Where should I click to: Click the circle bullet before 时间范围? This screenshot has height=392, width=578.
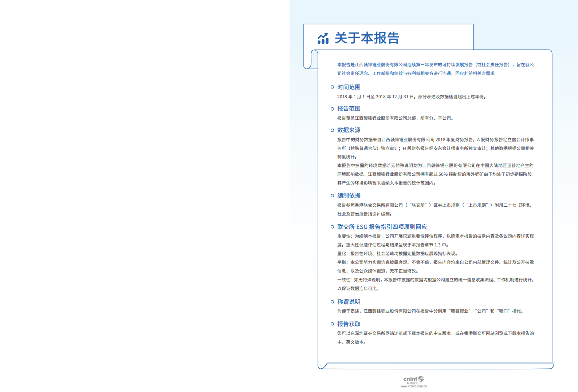click(332, 87)
